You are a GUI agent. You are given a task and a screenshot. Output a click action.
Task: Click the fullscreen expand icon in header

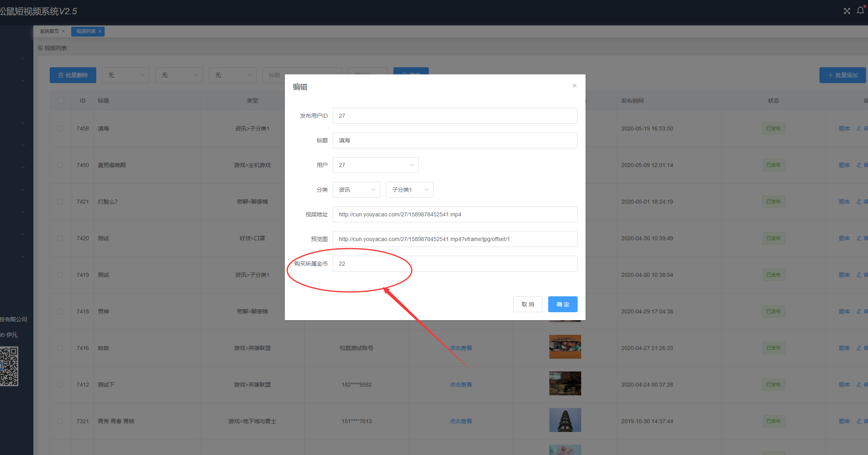(847, 11)
